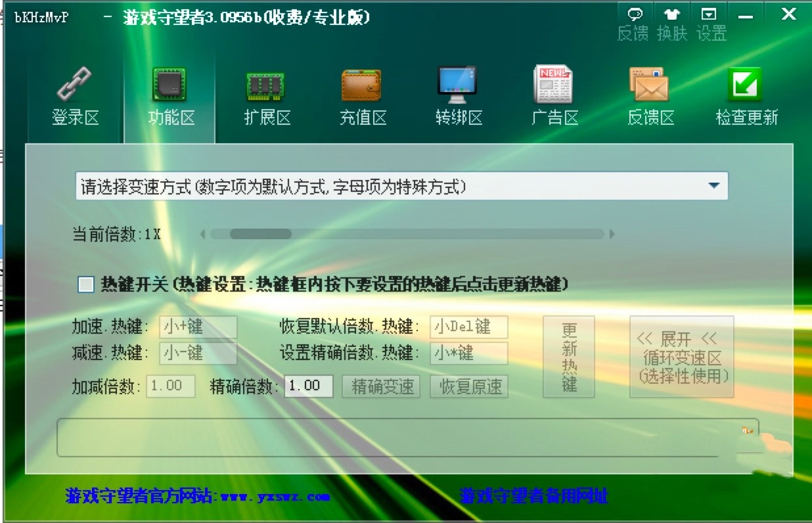Image resolution: width=812 pixels, height=523 pixels.
Task: Enable the 热键开关 checkbox
Action: pos(85,284)
